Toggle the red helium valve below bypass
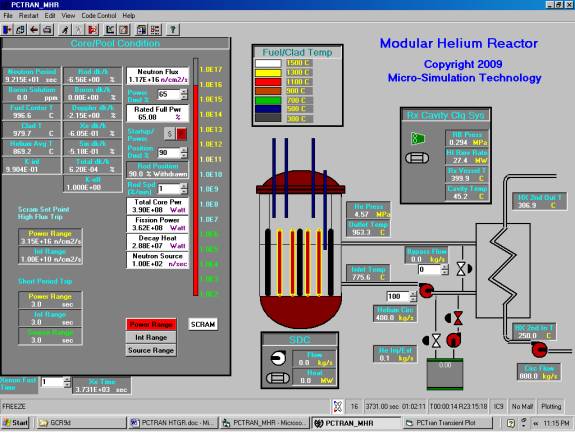575x433 pixels. point(458,318)
